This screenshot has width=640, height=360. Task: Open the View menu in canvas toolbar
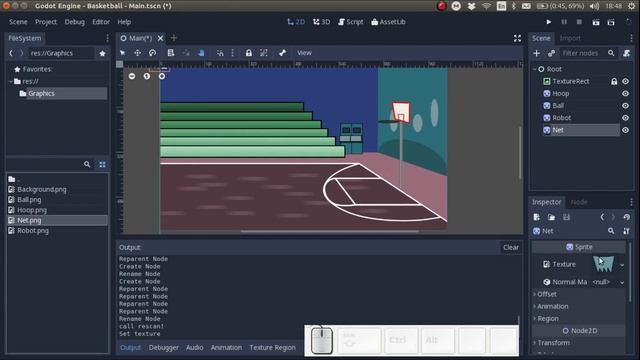coord(304,53)
